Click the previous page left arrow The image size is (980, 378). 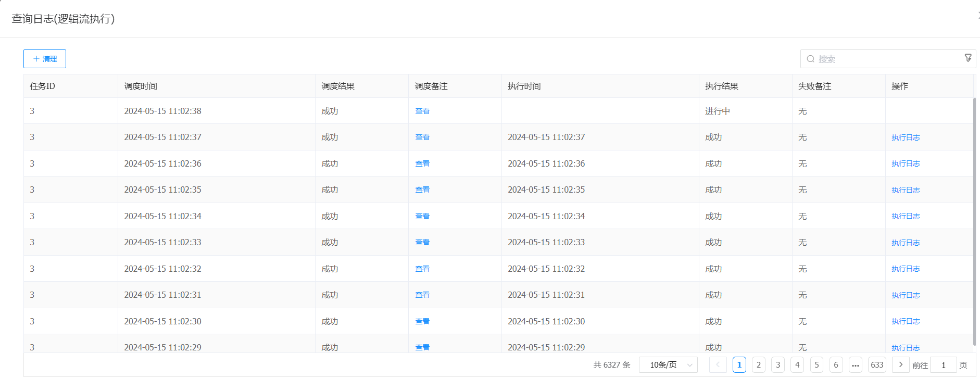point(718,365)
